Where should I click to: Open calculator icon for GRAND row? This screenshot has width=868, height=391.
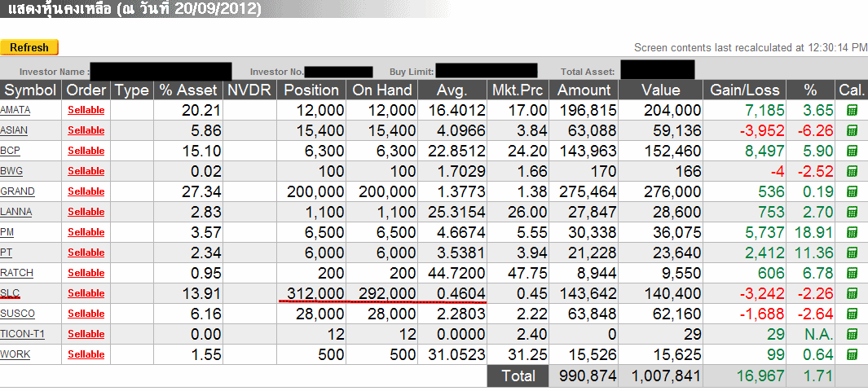852,191
